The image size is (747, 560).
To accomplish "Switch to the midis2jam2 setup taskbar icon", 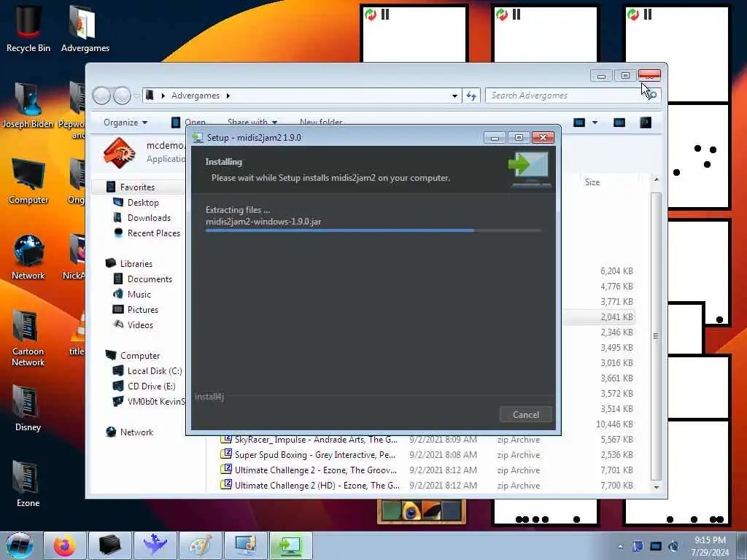I will [x=291, y=545].
